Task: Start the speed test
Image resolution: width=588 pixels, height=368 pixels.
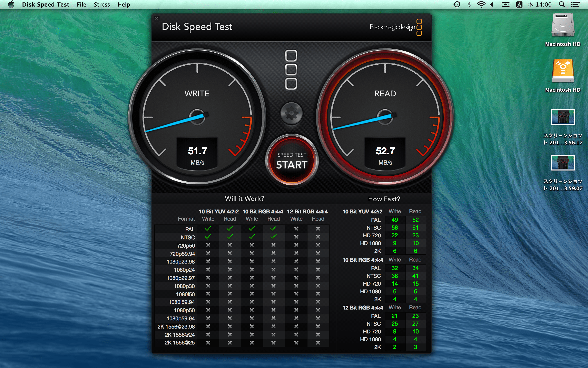Action: [292, 161]
